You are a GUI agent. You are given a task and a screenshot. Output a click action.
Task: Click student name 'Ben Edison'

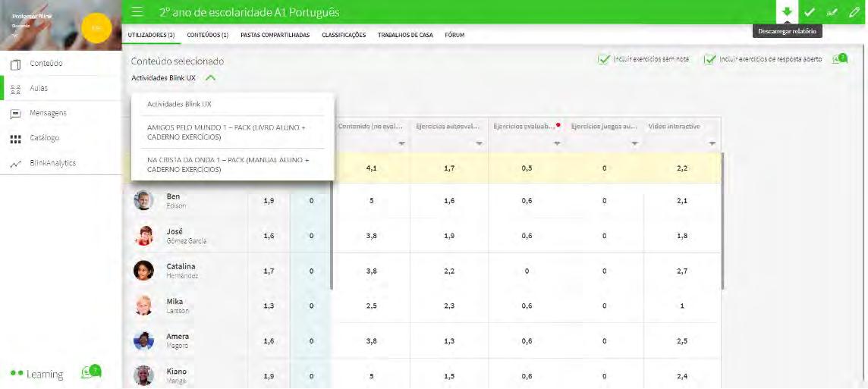click(x=176, y=201)
